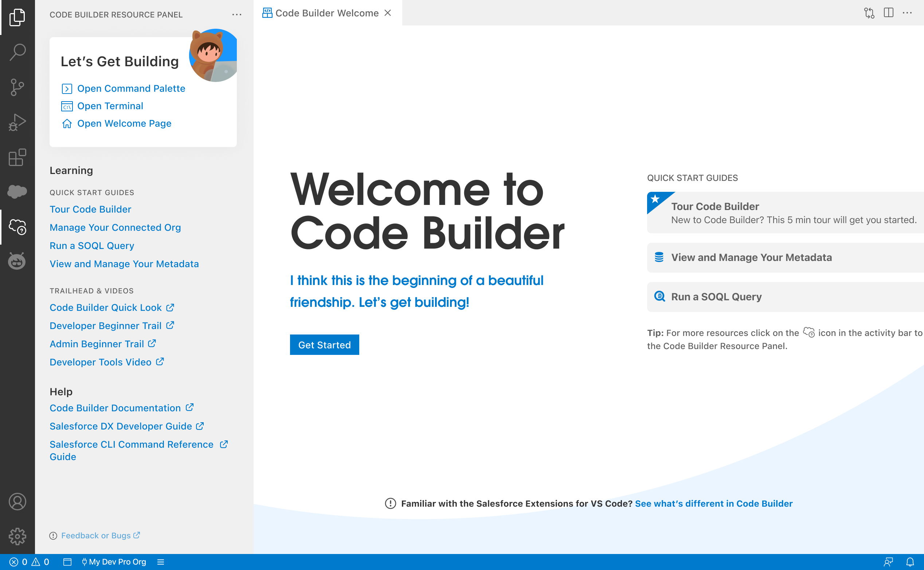The image size is (924, 570).
Task: Click the notifications bell in status bar
Action: 910,562
